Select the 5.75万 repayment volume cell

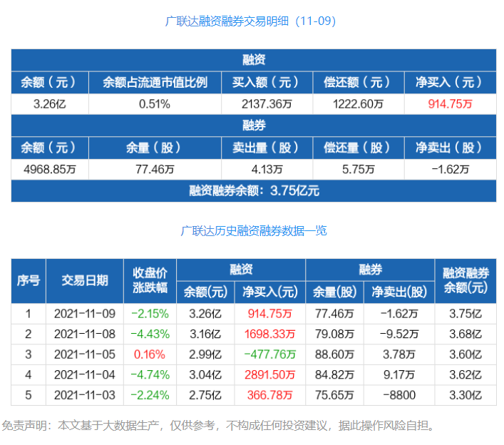pos(359,169)
